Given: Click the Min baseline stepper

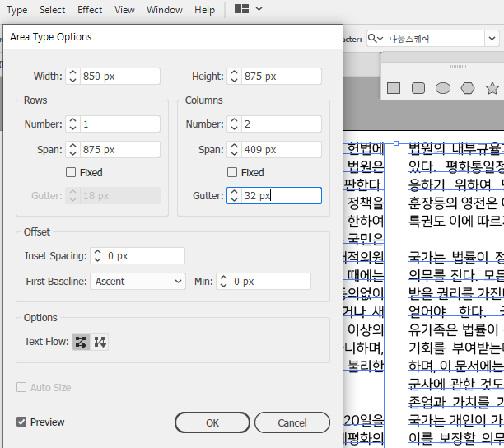Looking at the screenshot, I should click(x=223, y=282).
